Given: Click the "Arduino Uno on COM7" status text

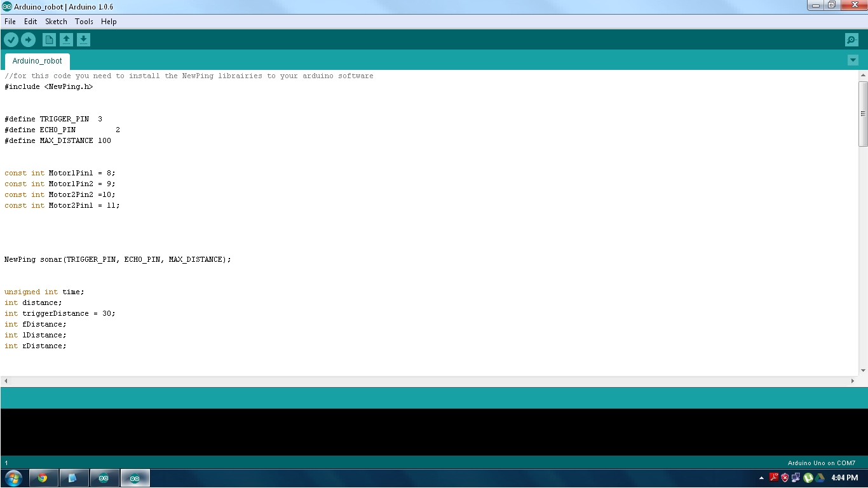Looking at the screenshot, I should [x=822, y=463].
